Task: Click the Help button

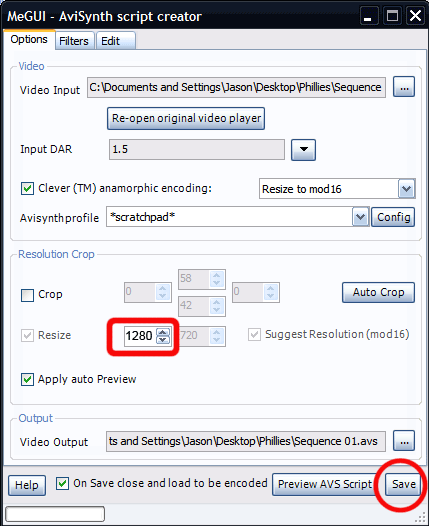Action: click(27, 485)
